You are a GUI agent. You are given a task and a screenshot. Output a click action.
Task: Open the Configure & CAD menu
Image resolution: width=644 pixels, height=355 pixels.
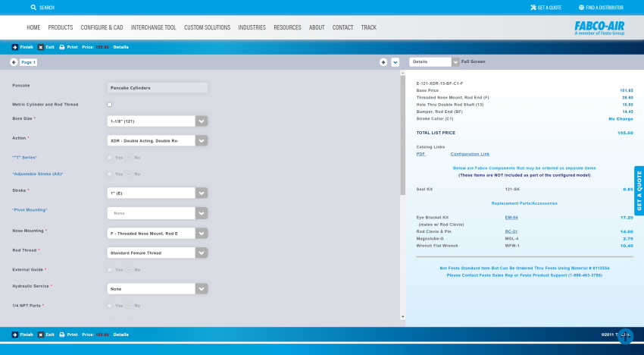pos(102,27)
